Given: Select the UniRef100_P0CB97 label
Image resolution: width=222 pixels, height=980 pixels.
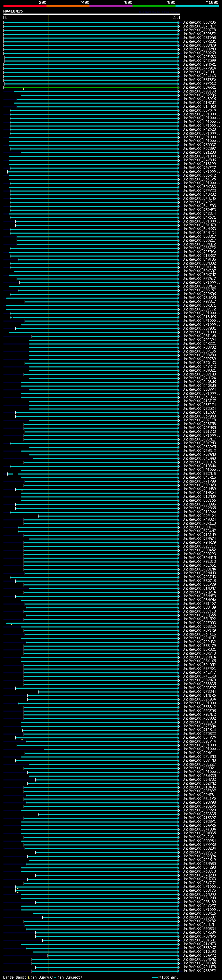Looking at the screenshot, I should (199, 148).
